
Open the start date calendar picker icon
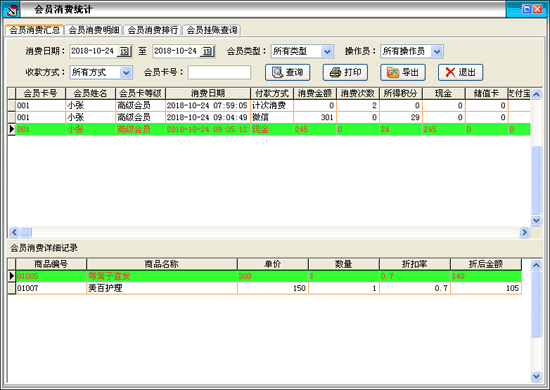click(125, 52)
